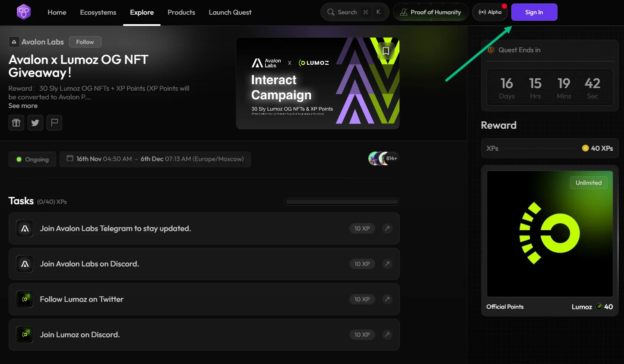624x364 pixels.
Task: Open the Interact Campaign banner image
Action: [318, 83]
